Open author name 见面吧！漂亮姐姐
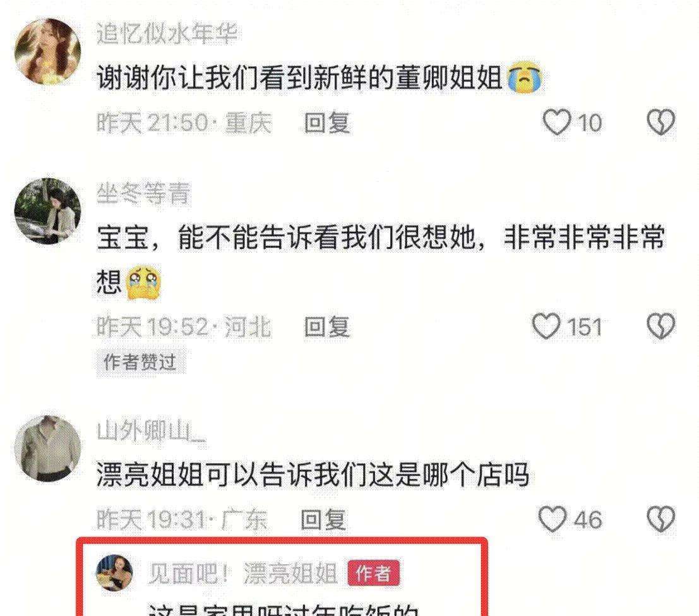 (243, 574)
